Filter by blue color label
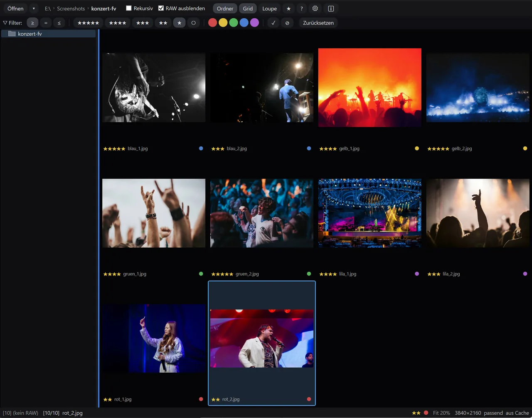 coord(244,23)
